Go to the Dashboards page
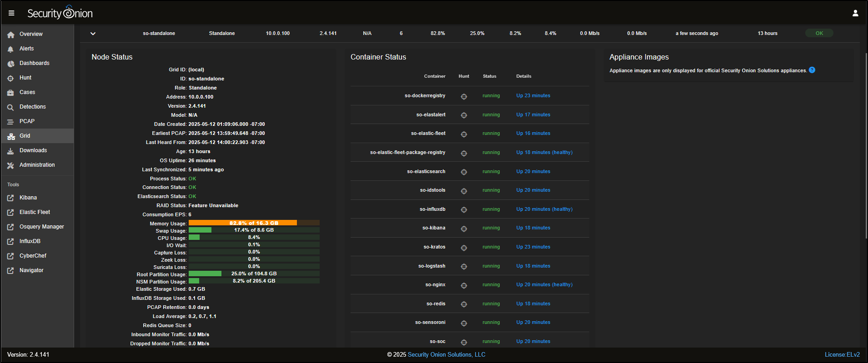The width and height of the screenshot is (868, 363). (34, 63)
